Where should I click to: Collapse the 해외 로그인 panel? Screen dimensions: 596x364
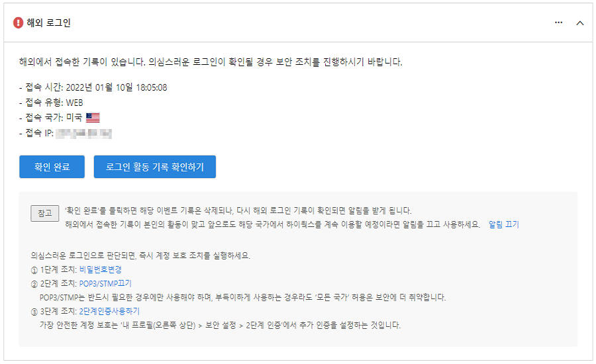580,23
